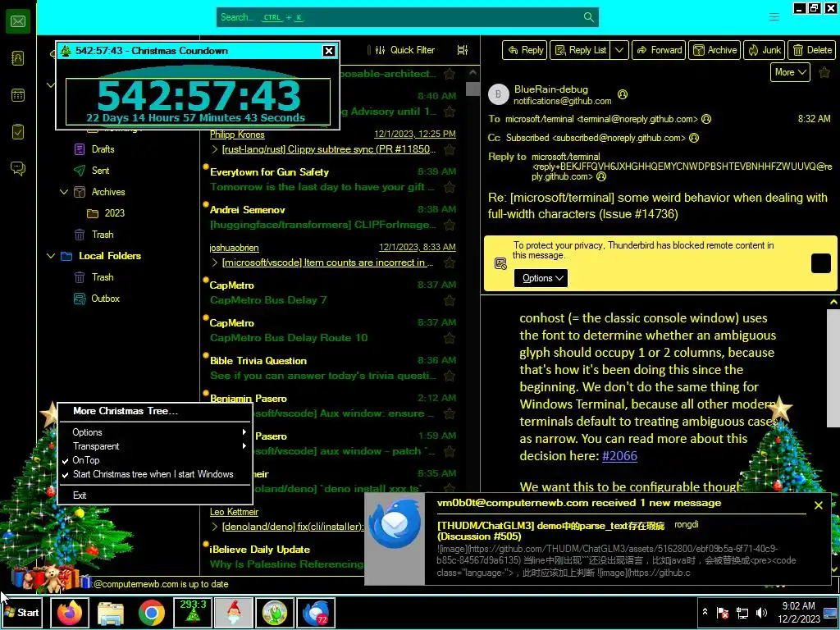Open the Reply List dropdown arrow
The width and height of the screenshot is (840, 630).
619,50
